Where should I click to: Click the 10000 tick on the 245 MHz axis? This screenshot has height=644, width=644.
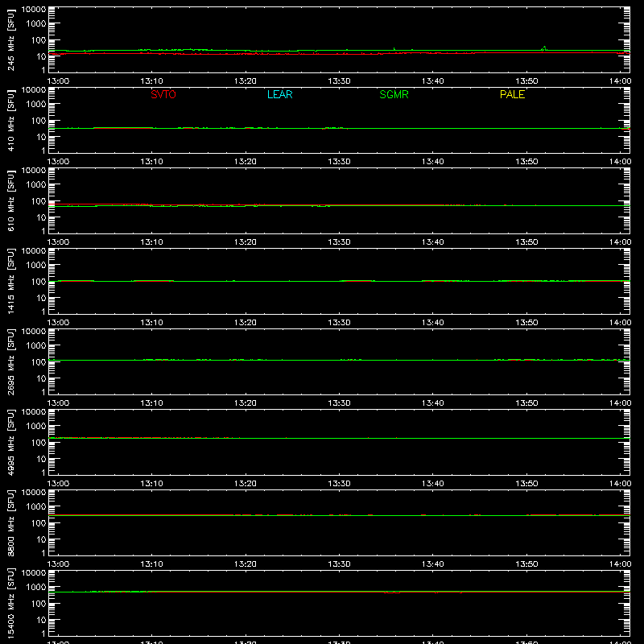(34, 10)
